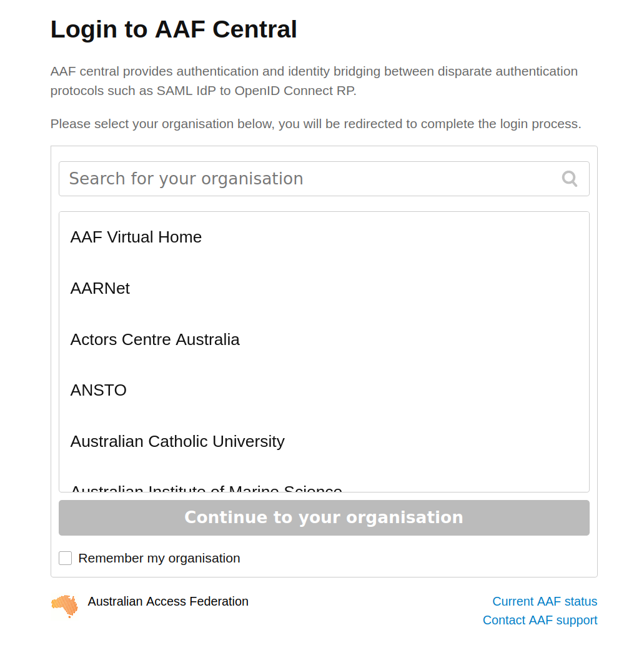Click the 'protocols such as SAML IdP' line

[x=203, y=91]
